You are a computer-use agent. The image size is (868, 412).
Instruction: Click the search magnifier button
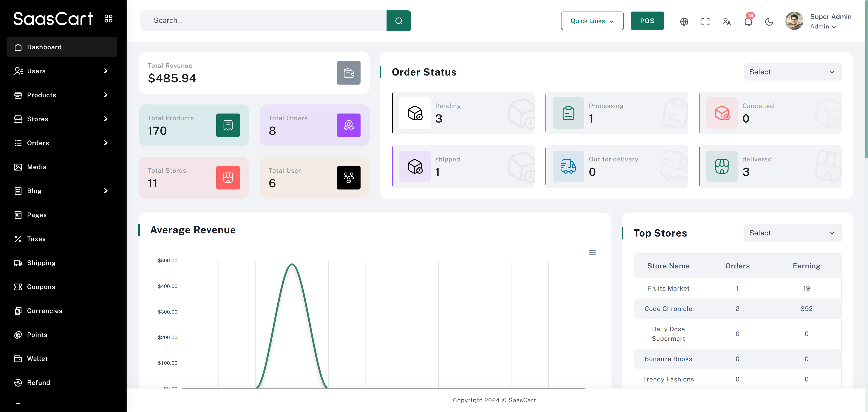point(399,21)
